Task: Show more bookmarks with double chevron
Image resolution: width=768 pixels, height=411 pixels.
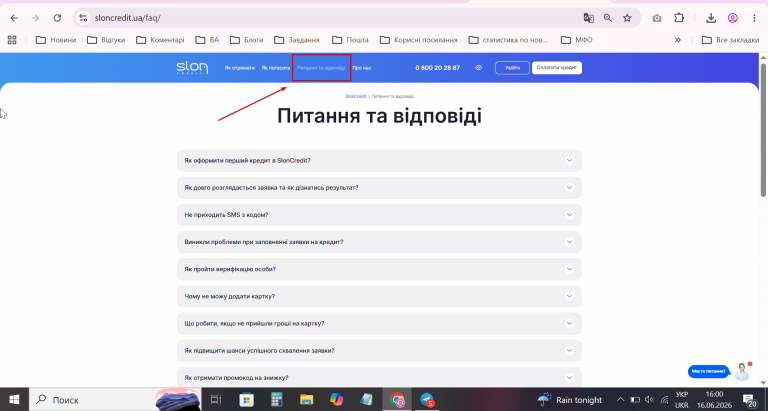Action: click(x=678, y=40)
